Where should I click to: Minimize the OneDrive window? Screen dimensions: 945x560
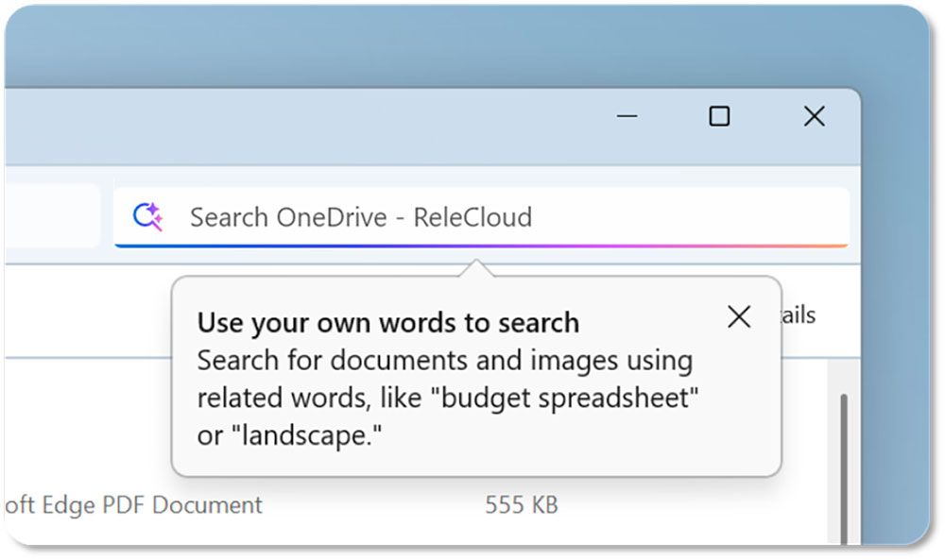(x=627, y=116)
